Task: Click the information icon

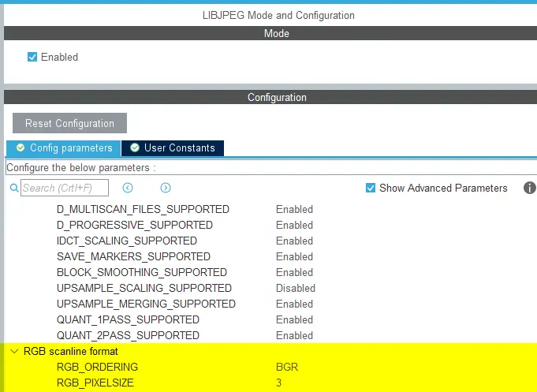Action: (x=529, y=188)
